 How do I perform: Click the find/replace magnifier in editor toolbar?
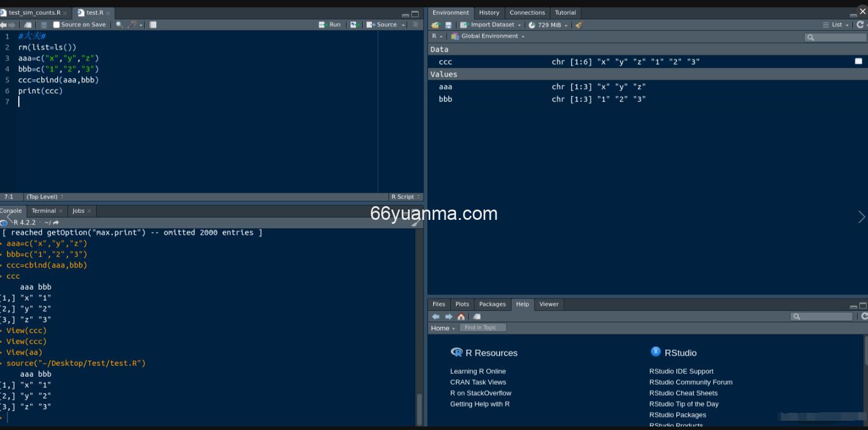[119, 25]
